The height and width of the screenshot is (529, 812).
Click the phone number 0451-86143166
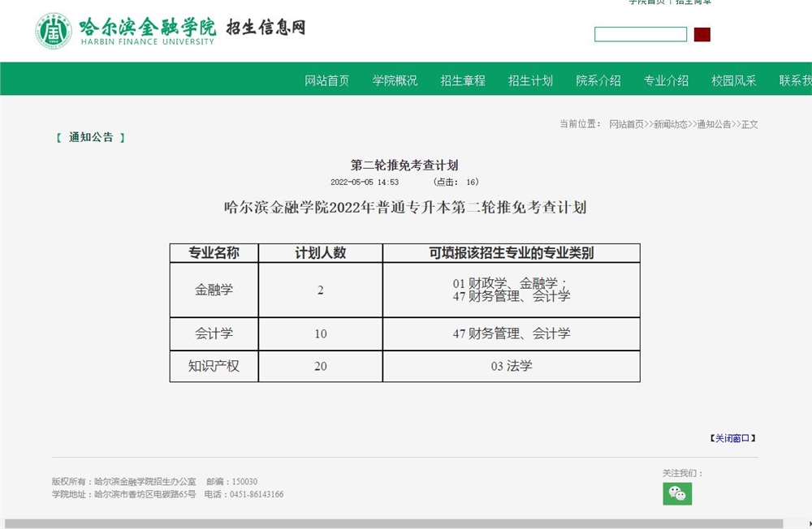pos(257,494)
